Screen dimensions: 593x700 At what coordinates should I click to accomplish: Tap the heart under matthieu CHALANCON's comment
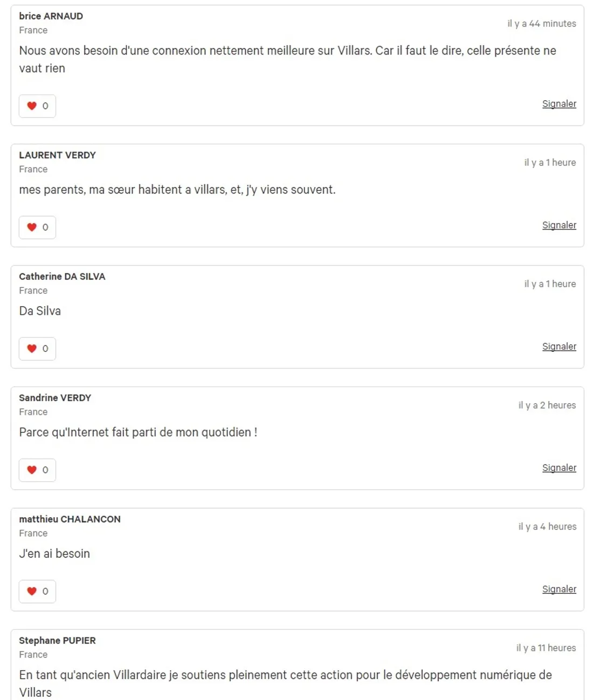pyautogui.click(x=32, y=591)
